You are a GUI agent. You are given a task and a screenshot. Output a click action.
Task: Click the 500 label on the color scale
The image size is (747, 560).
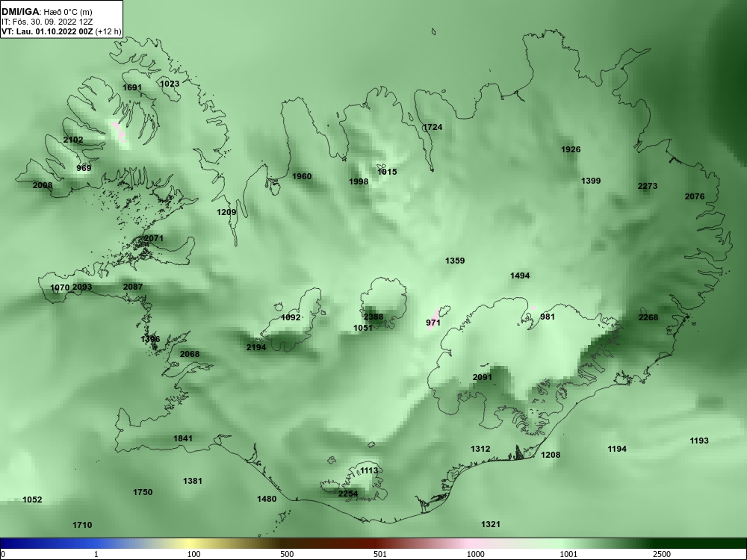tap(287, 554)
